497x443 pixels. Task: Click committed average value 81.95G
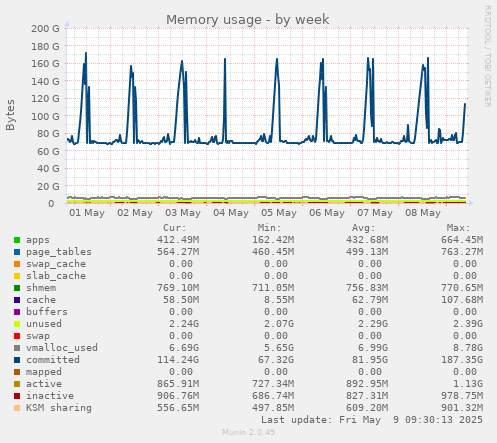point(370,360)
